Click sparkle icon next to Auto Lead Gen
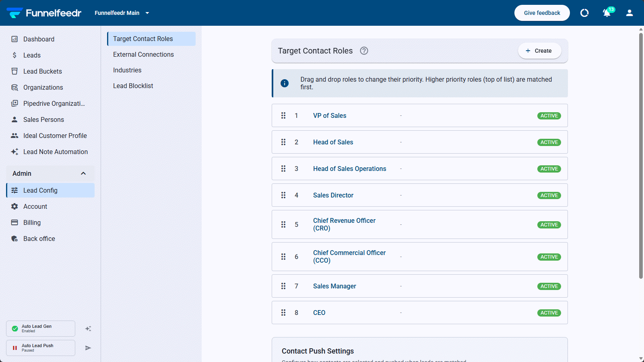 click(x=88, y=329)
